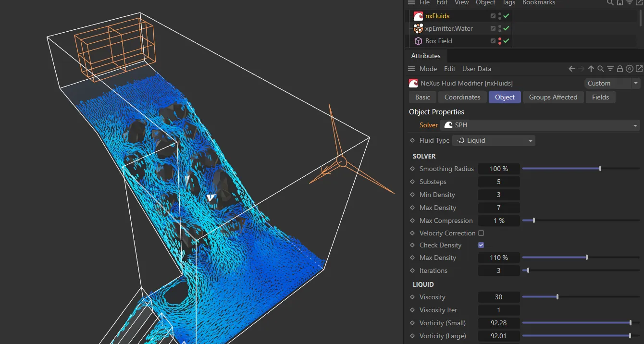Open the Fluid Type Liquid dropdown

point(494,140)
